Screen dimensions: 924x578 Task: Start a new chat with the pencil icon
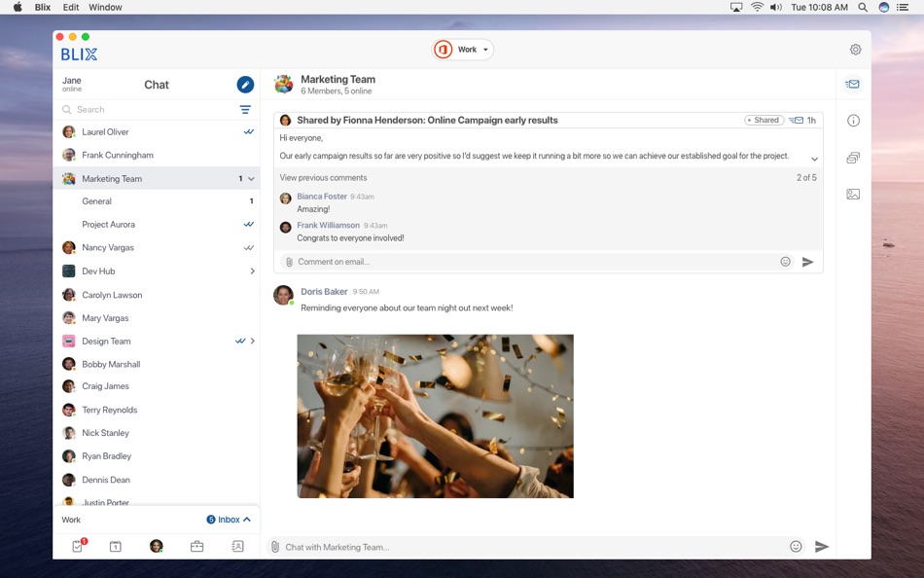pos(244,85)
